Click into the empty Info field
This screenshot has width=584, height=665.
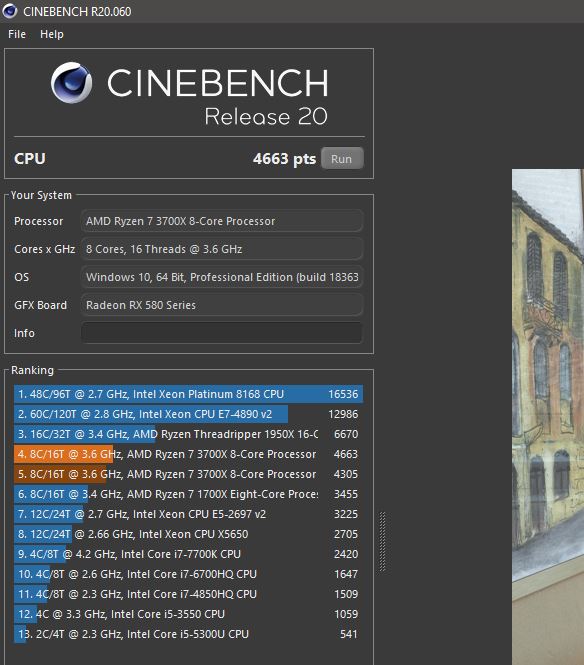coord(222,333)
